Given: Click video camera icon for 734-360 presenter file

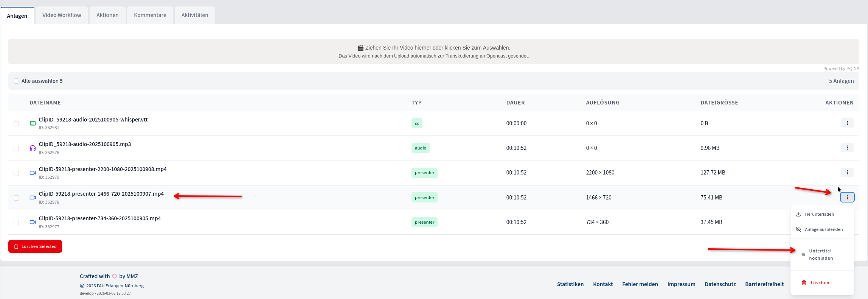Looking at the screenshot, I should pos(33,222).
